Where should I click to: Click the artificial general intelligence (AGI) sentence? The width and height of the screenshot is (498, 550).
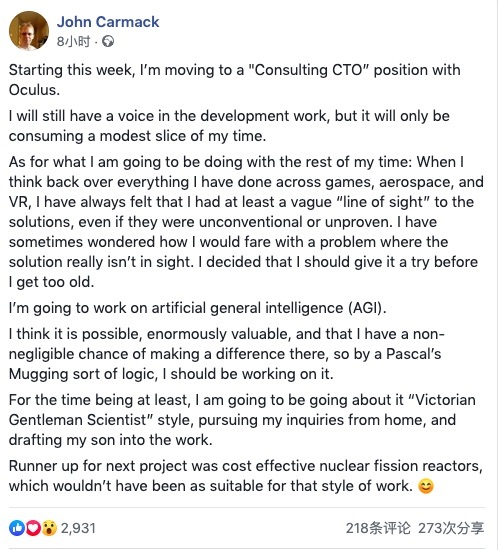197,308
